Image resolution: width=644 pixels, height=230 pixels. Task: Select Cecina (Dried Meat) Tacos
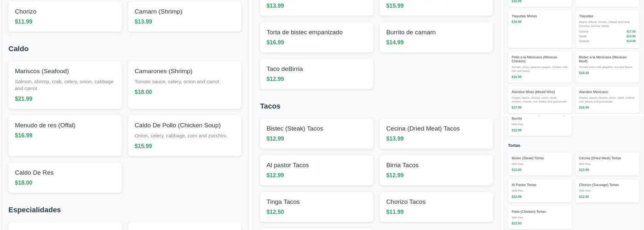tap(436, 133)
